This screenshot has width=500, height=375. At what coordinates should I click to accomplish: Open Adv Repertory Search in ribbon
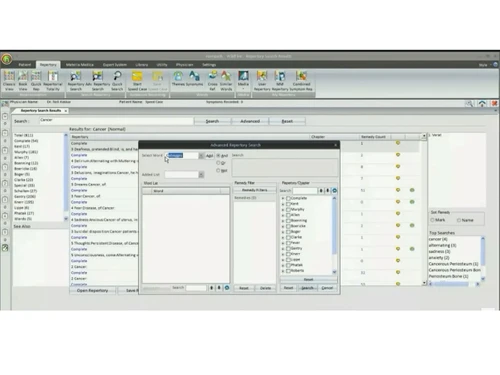[x=97, y=81]
